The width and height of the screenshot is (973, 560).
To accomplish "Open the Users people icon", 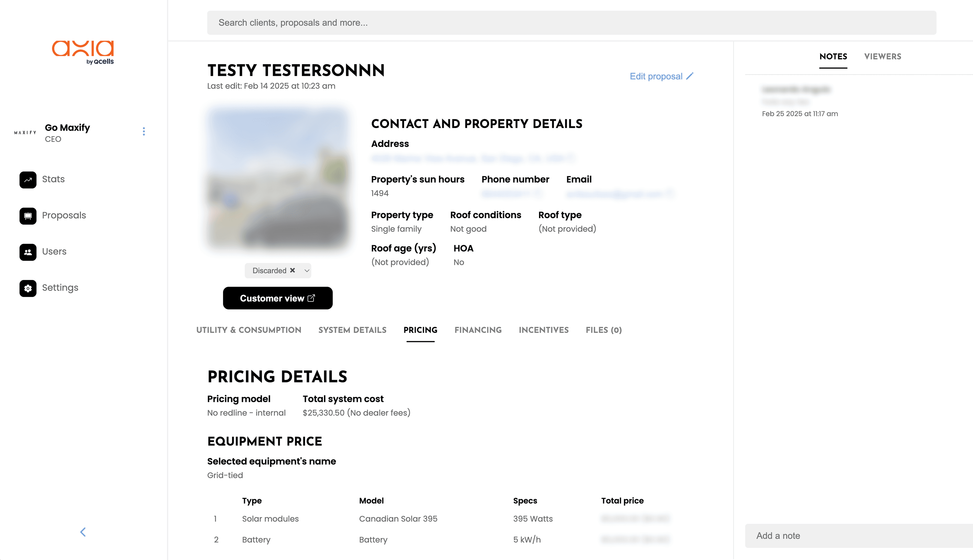I will point(28,252).
